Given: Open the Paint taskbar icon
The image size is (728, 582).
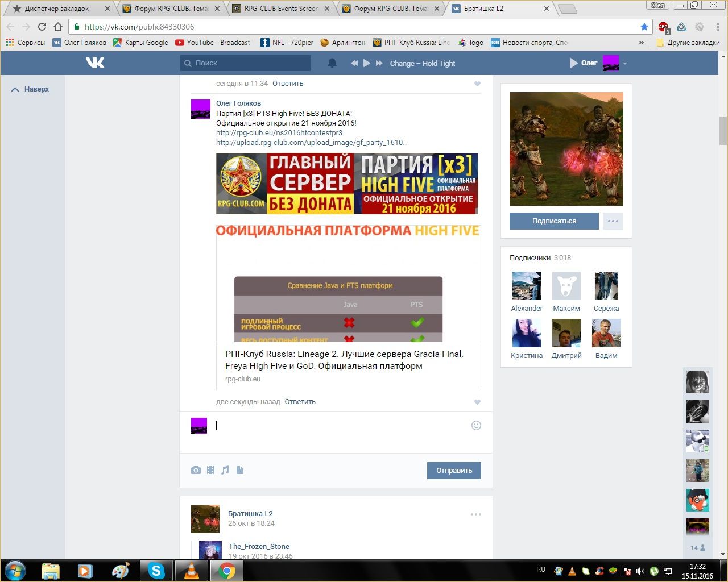Looking at the screenshot, I should 121,570.
